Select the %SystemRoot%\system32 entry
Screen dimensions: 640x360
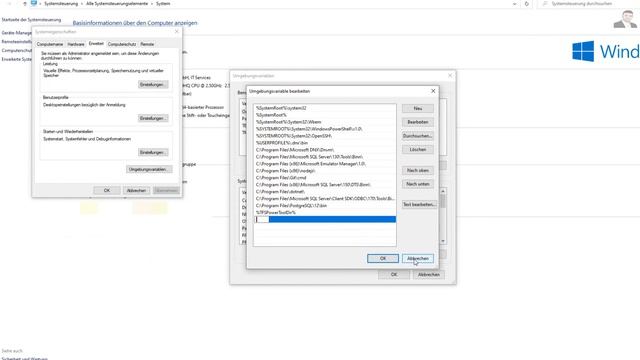[x=325, y=108]
